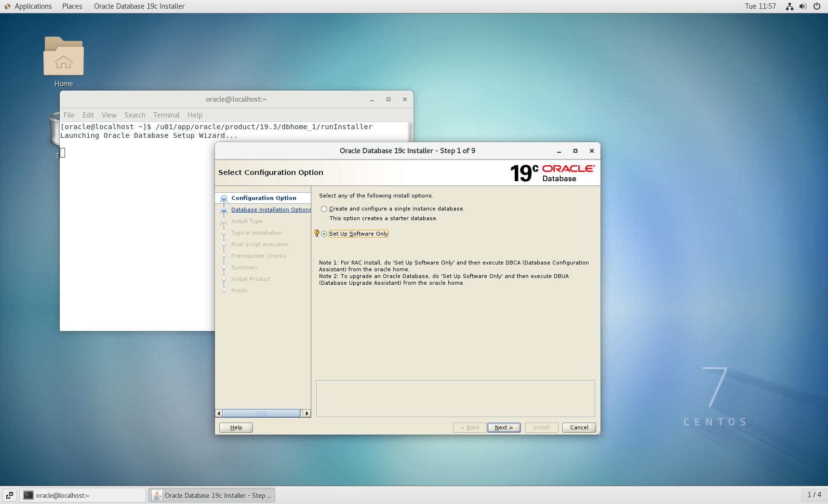Open the 1 / 4 workspace switcher
Image resolution: width=828 pixels, height=504 pixels.
coord(814,495)
